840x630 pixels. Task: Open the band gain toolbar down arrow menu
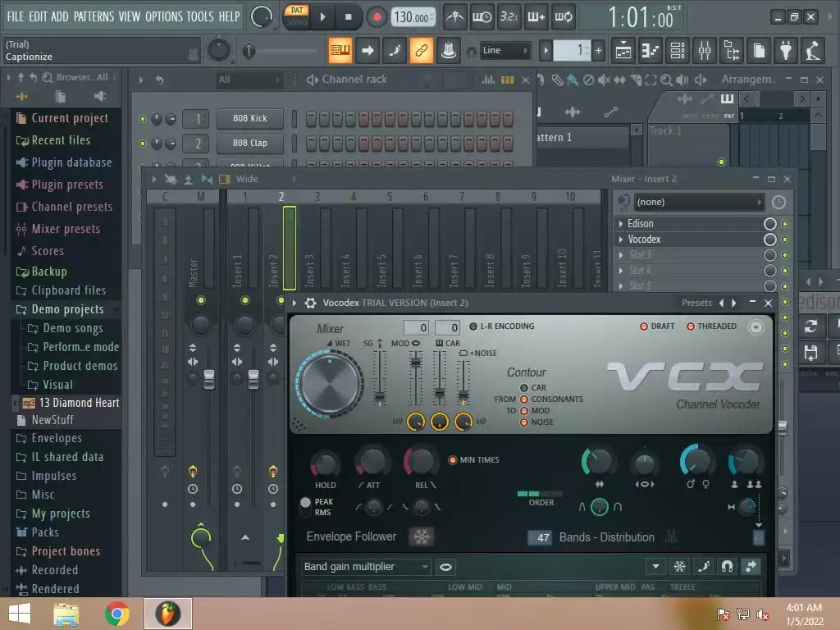click(655, 566)
